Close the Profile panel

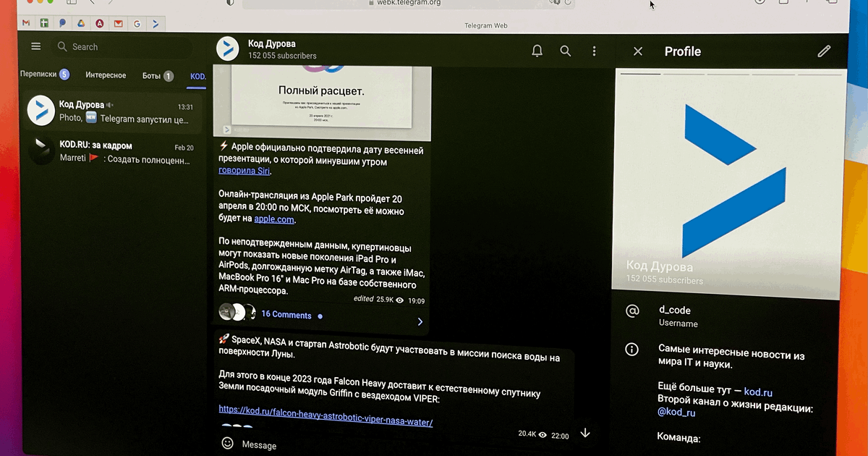tap(637, 51)
